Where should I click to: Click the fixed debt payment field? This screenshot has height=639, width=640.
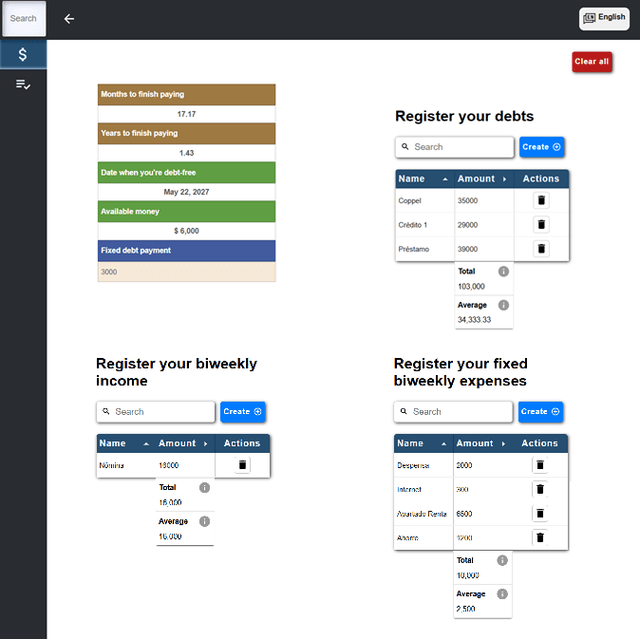(186, 271)
